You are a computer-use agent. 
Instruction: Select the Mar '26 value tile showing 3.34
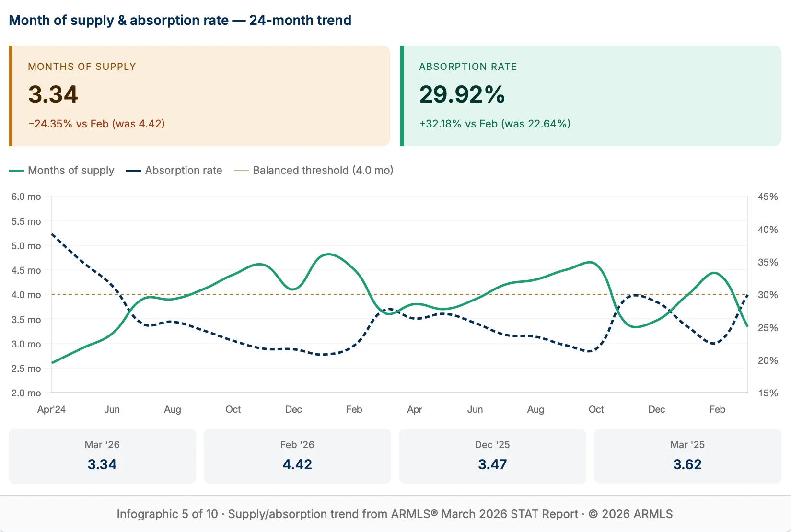pos(102,456)
